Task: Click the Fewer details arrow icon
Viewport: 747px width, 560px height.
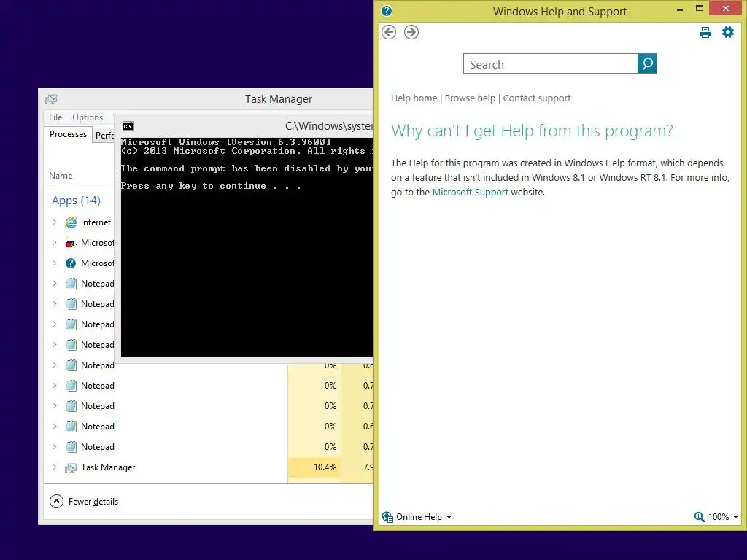Action: 56,502
